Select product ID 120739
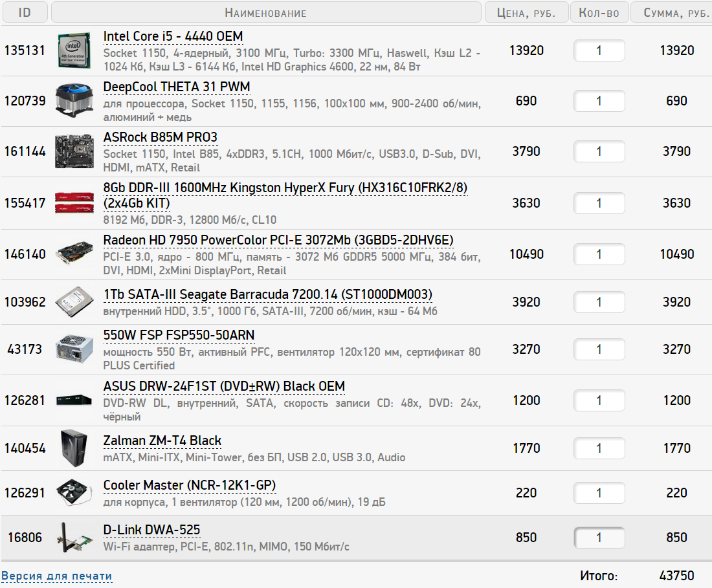The image size is (712, 588). pos(25,101)
